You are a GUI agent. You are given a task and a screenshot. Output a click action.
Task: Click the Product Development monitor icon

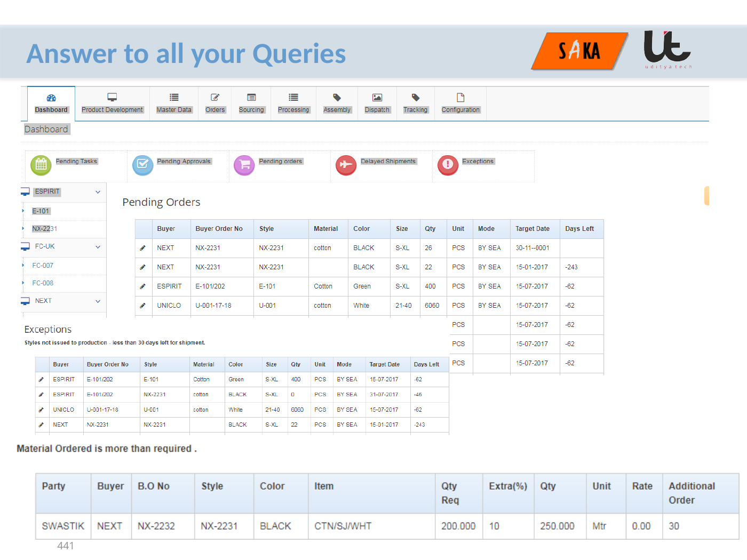pyautogui.click(x=112, y=98)
